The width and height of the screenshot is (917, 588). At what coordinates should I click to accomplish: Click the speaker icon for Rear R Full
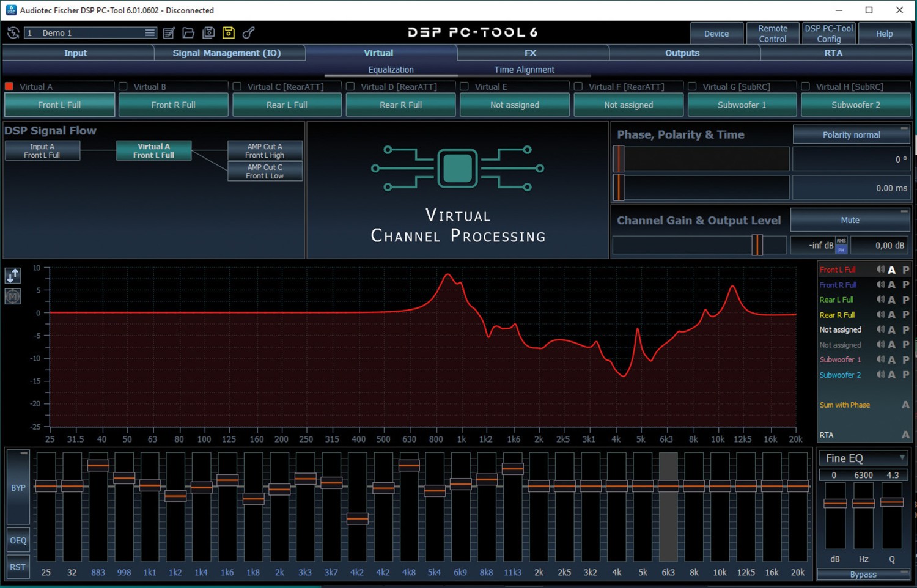[880, 315]
